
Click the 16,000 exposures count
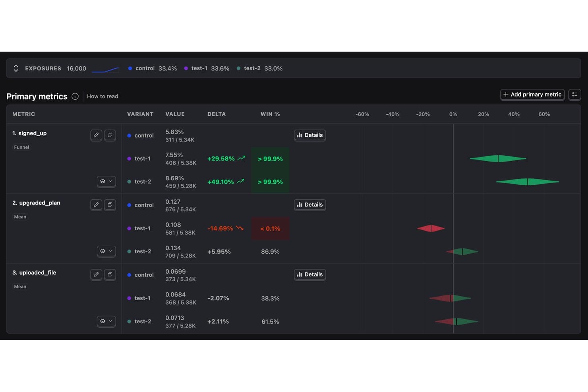[x=76, y=68]
